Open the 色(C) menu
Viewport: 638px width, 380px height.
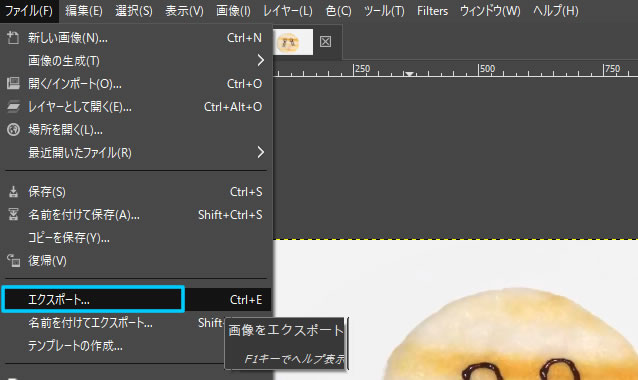tap(338, 11)
